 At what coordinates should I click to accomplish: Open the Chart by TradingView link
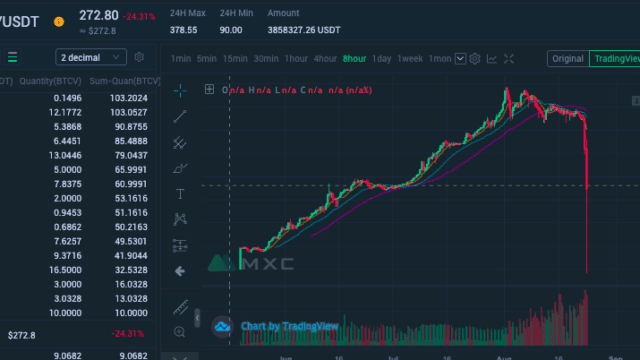[289, 327]
